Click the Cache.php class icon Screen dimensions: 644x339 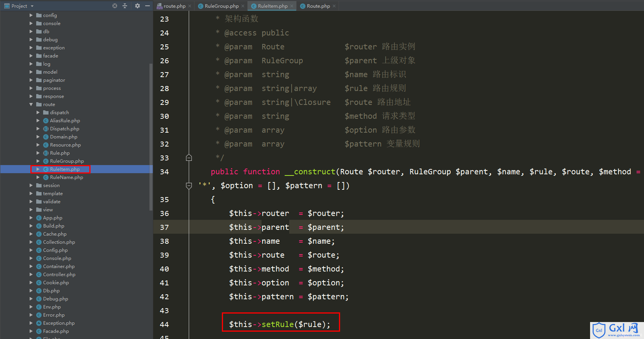(39, 234)
